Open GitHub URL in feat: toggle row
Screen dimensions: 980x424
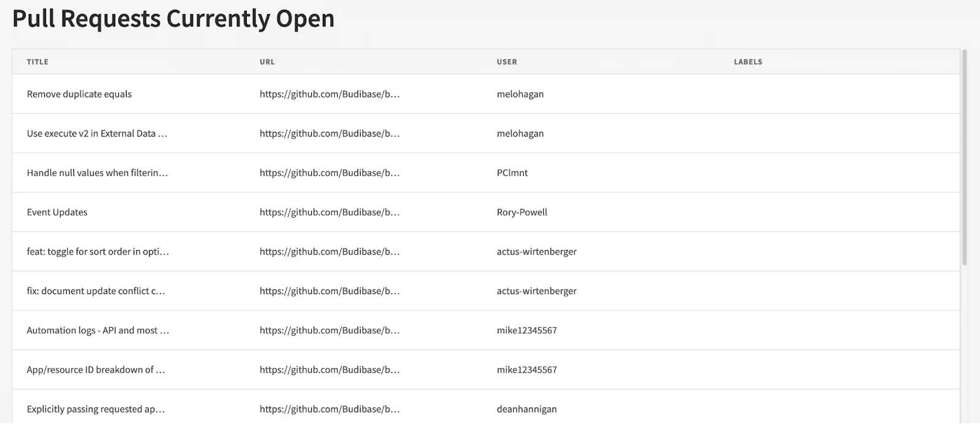pos(330,252)
